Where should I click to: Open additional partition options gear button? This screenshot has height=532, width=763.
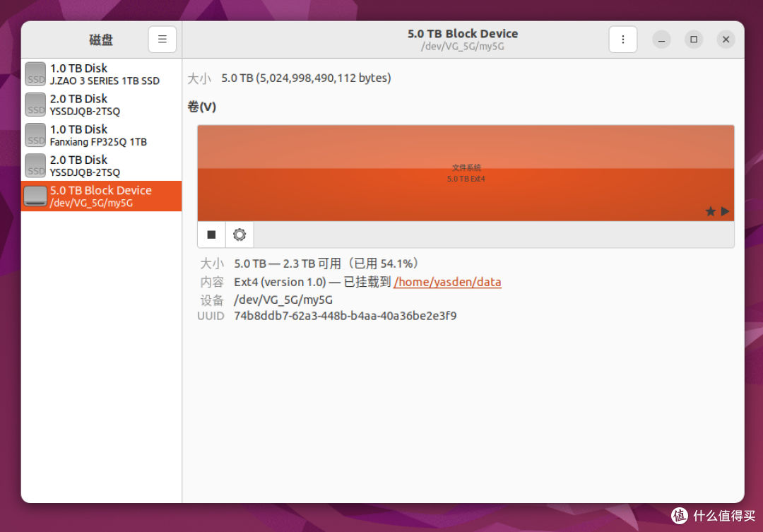(239, 235)
